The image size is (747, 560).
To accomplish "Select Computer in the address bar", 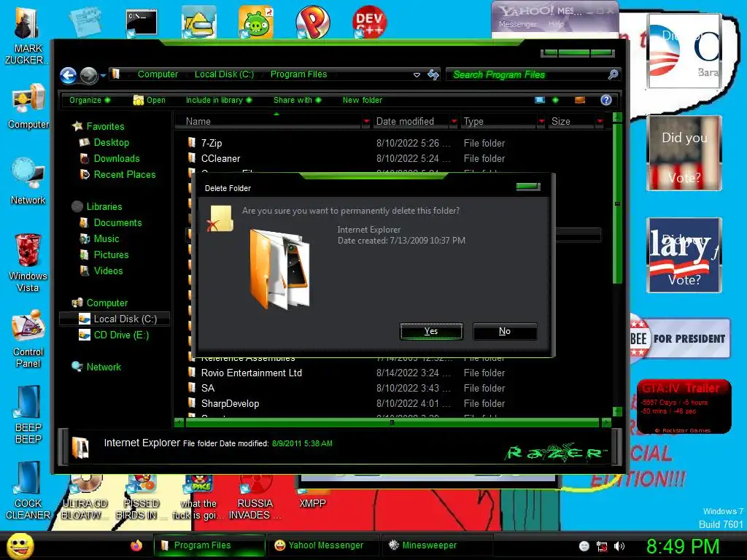I will pyautogui.click(x=158, y=74).
